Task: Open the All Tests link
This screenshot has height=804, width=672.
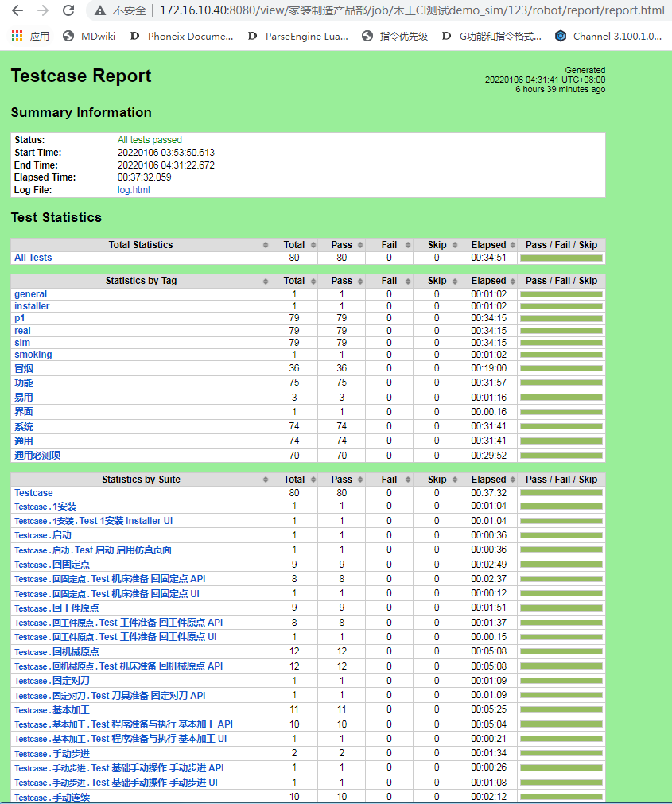Action: [x=33, y=258]
